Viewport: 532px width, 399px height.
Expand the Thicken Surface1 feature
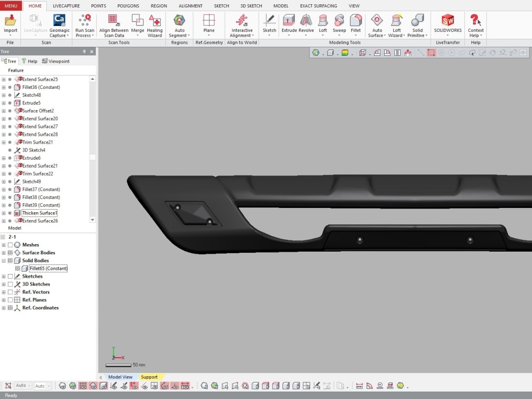tap(4, 213)
